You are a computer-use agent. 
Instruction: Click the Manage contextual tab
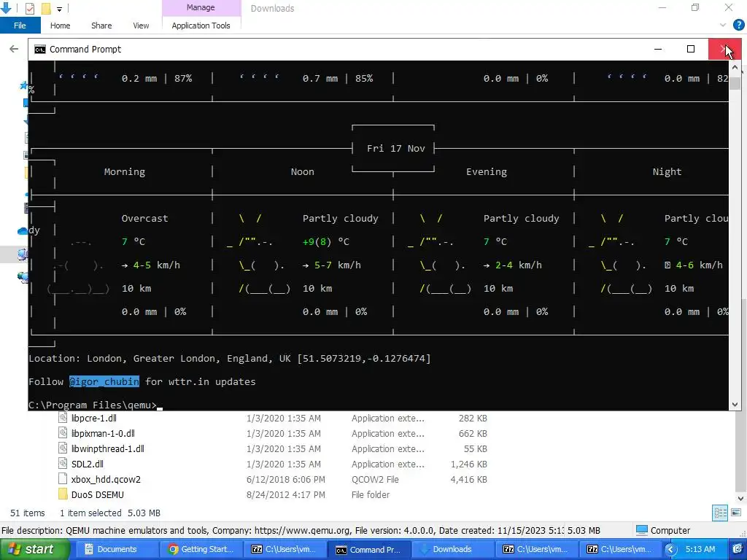201,7
